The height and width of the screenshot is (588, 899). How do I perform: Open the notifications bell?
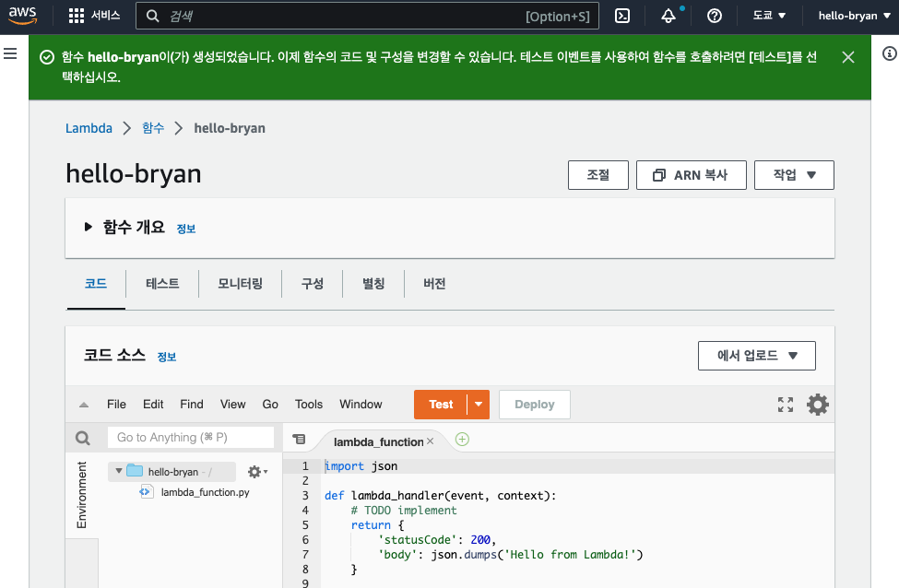[x=668, y=16]
